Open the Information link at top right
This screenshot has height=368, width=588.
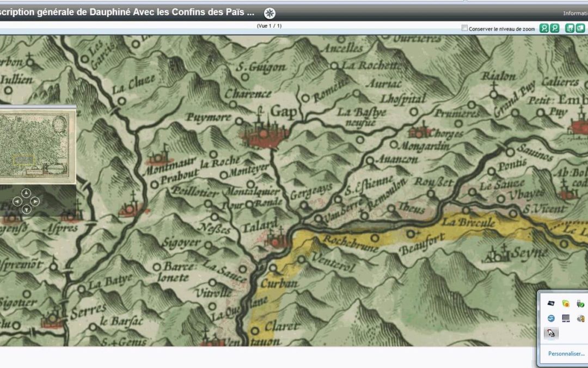click(x=575, y=13)
